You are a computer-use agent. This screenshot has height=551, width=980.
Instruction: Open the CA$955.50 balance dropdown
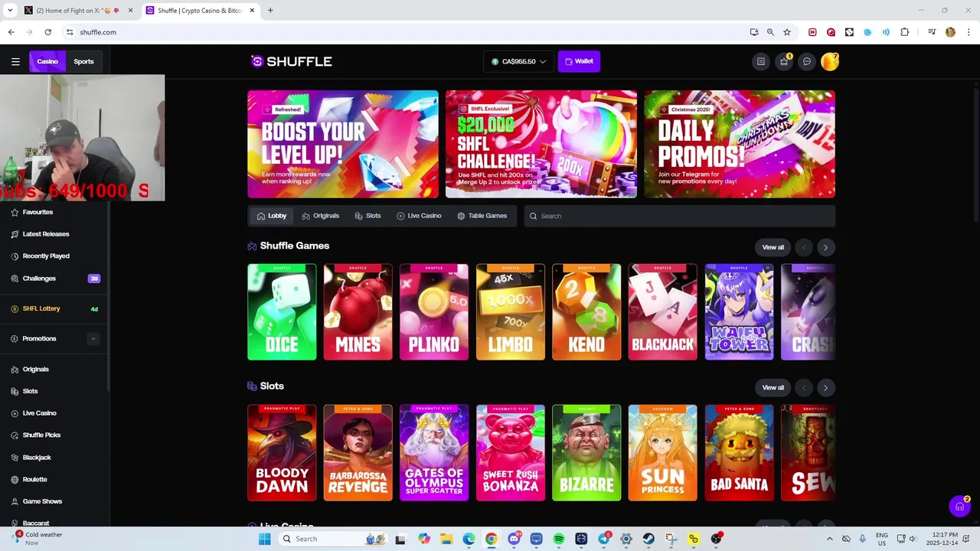[518, 61]
